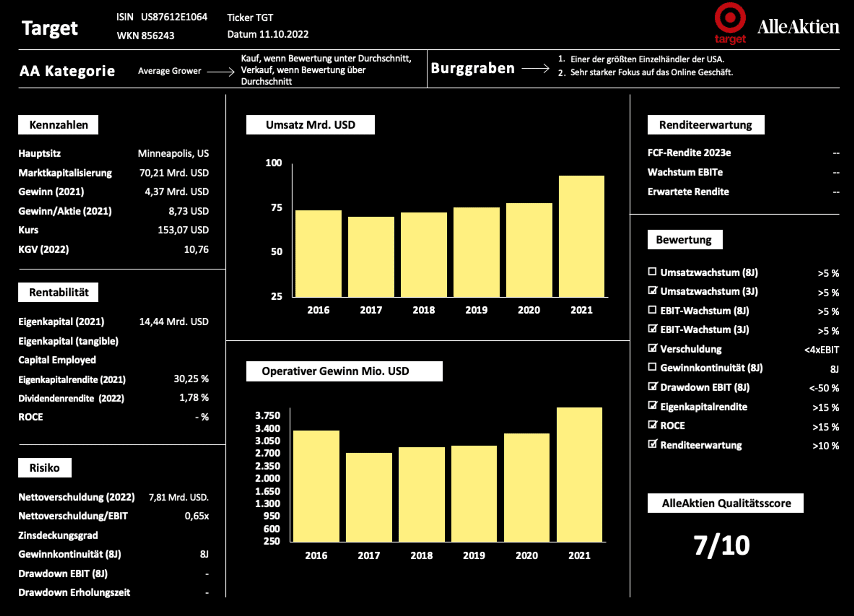Screen dimensions: 854x616
Task: Click the Average Grower label
Action: (169, 71)
